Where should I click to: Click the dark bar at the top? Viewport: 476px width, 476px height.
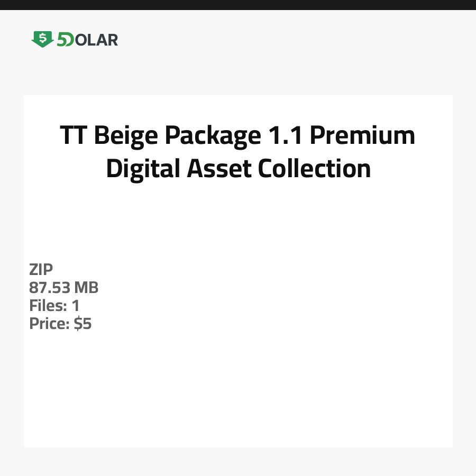(x=238, y=5)
